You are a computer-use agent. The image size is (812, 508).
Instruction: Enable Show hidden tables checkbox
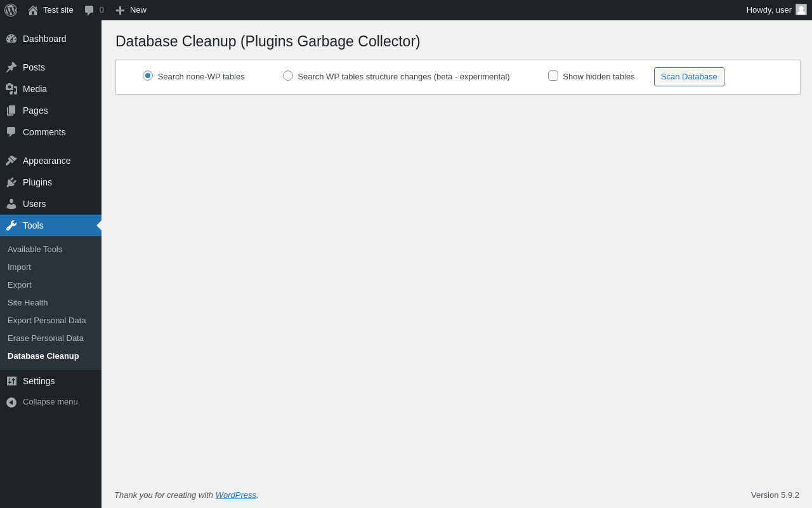click(x=553, y=76)
